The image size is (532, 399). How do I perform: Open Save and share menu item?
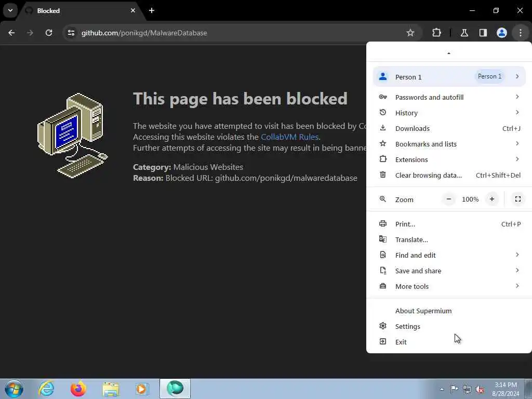coord(449,271)
